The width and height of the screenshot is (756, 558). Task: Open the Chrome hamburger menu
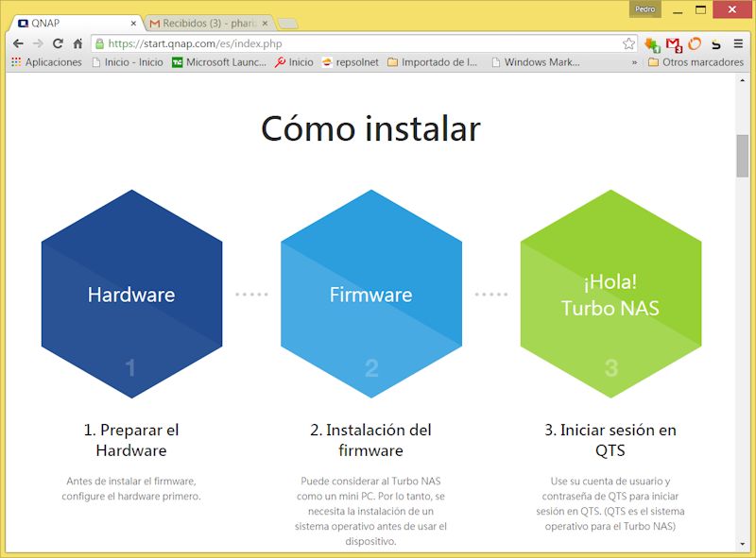pos(738,43)
